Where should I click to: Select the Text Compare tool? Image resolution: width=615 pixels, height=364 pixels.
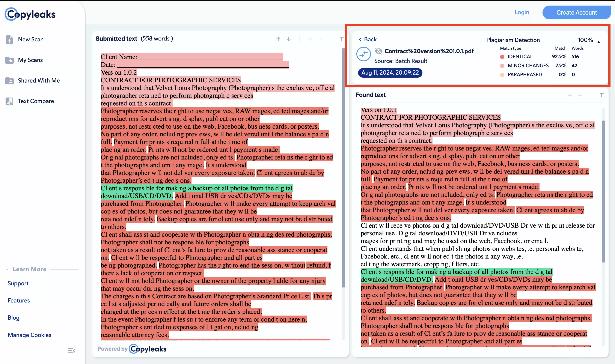point(36,101)
